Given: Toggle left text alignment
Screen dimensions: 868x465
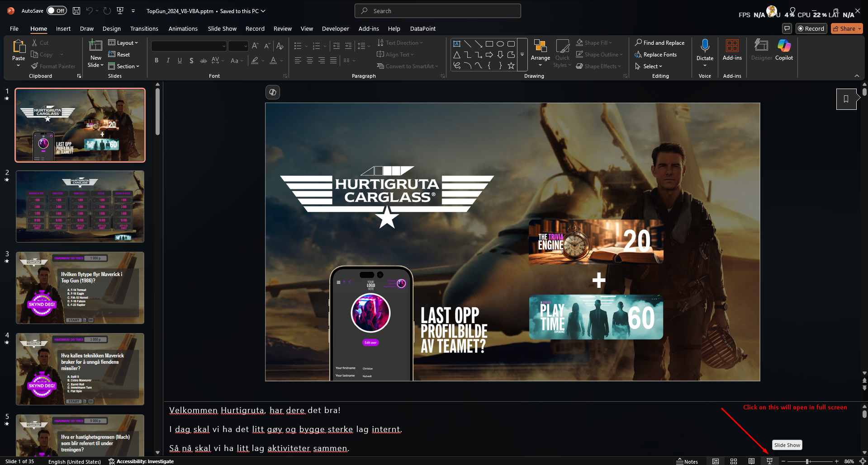Looking at the screenshot, I should [298, 61].
